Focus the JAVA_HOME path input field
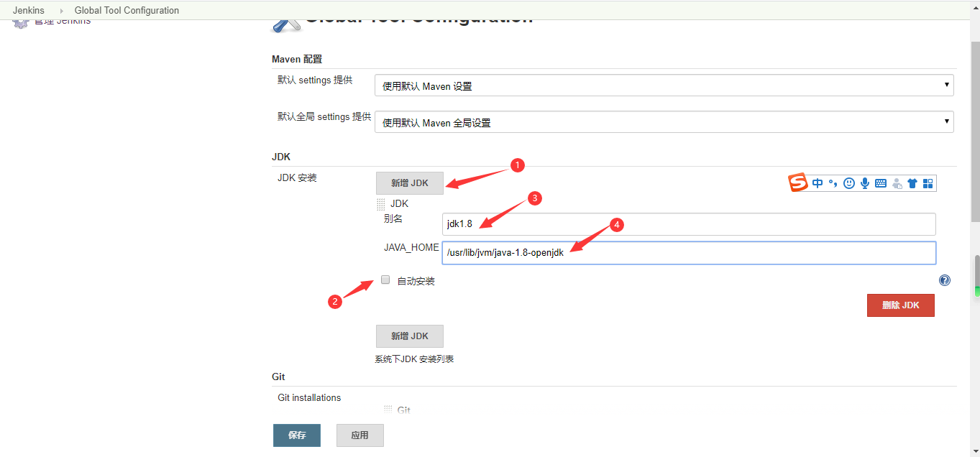Screen dimensions: 980x457 [689, 253]
